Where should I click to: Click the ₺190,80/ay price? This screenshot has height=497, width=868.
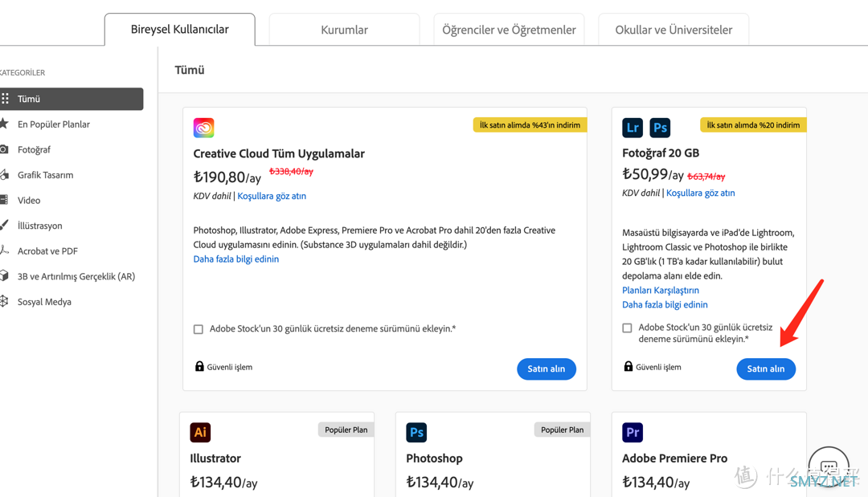tap(227, 177)
